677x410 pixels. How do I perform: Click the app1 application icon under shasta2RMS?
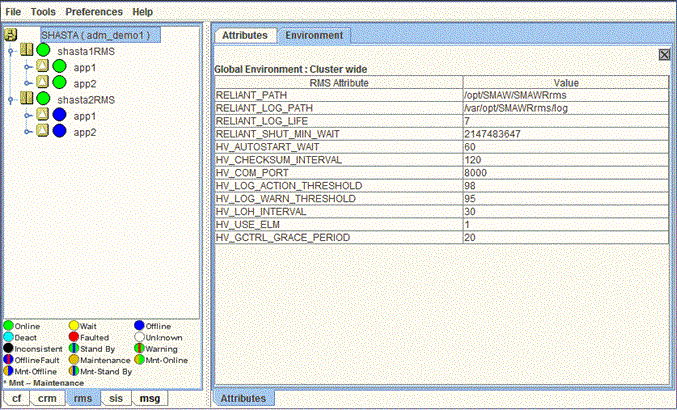[x=42, y=115]
